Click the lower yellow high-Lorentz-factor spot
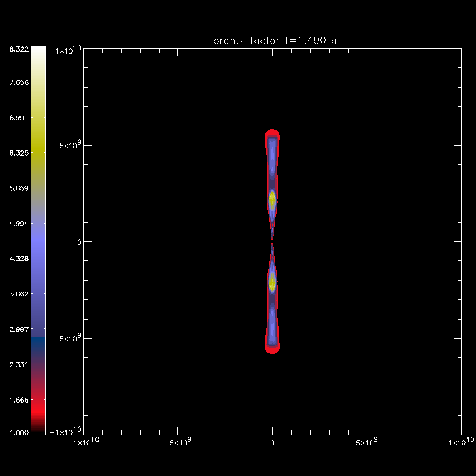This screenshot has height=476, width=476. [x=272, y=282]
